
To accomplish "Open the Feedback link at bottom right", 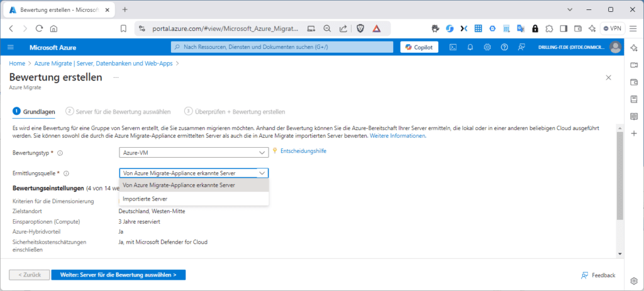I will (x=598, y=275).
